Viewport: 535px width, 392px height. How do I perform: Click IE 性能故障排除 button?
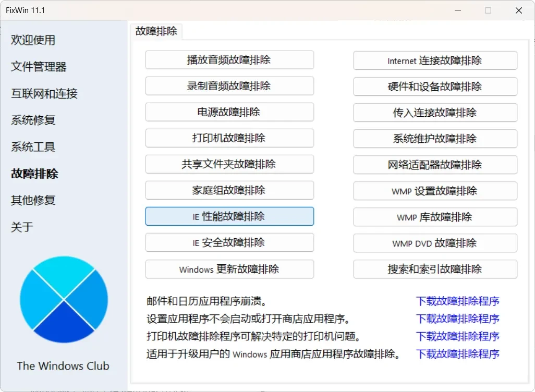tap(229, 216)
